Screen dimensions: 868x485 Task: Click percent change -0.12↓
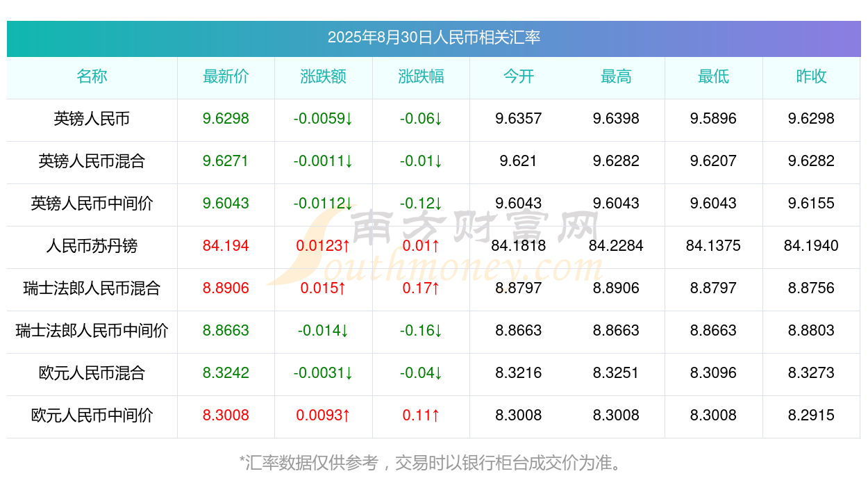[x=421, y=204]
